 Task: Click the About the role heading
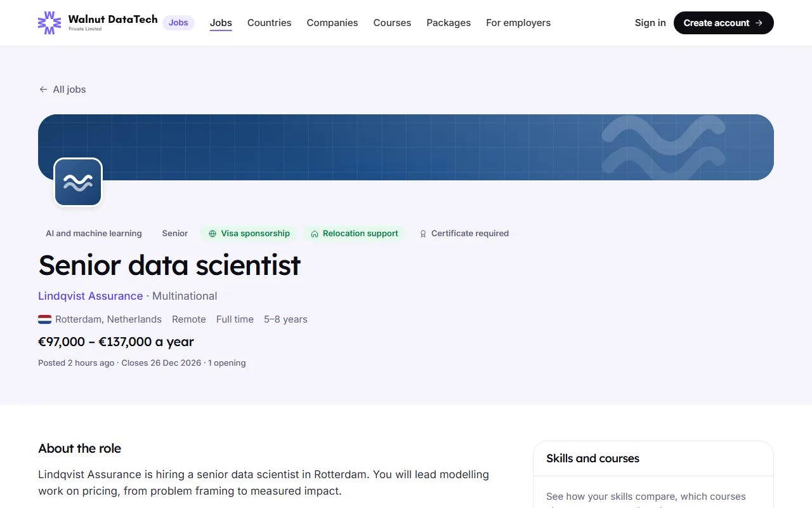[79, 448]
